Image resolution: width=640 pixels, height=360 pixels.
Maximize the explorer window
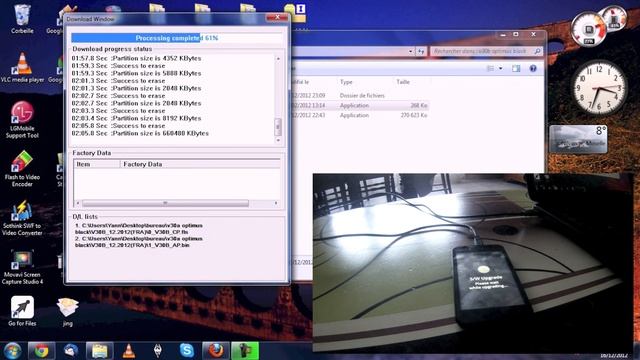tap(516, 35)
